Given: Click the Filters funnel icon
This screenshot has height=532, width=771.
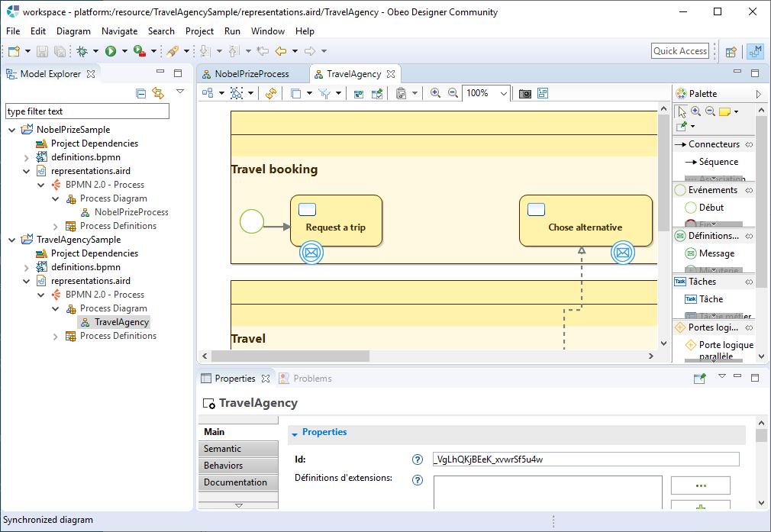Looking at the screenshot, I should click(x=324, y=93).
